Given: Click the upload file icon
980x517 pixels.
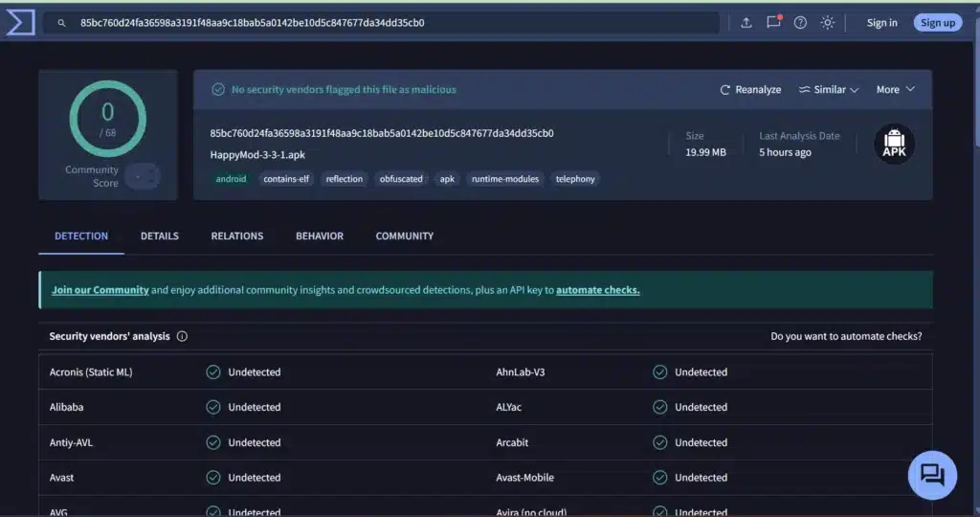Looking at the screenshot, I should 746,23.
